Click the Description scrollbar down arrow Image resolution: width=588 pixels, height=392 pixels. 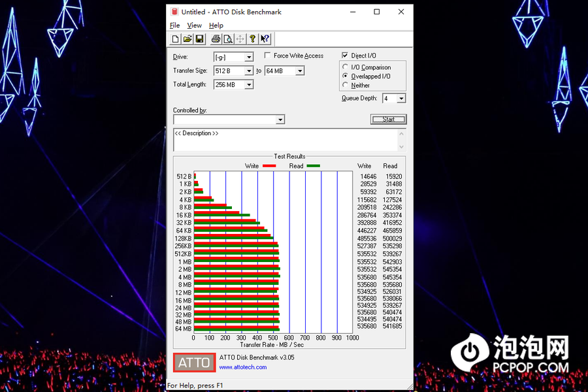tap(402, 146)
